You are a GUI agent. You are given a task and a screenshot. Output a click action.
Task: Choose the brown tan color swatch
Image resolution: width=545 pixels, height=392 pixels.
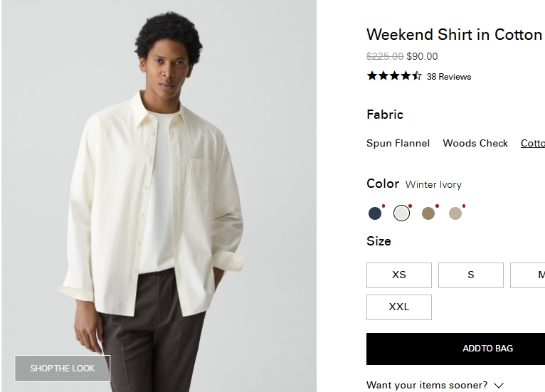tap(428, 213)
